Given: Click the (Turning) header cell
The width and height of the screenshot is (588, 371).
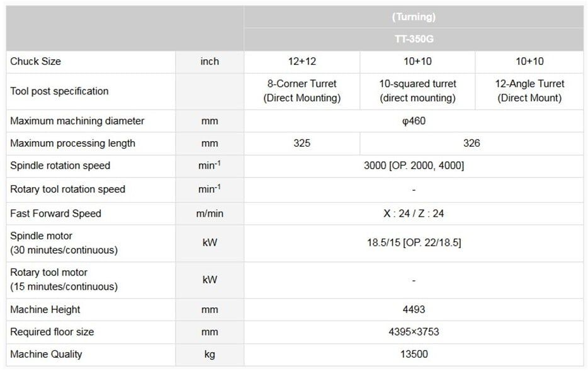Looking at the screenshot, I should [414, 17].
